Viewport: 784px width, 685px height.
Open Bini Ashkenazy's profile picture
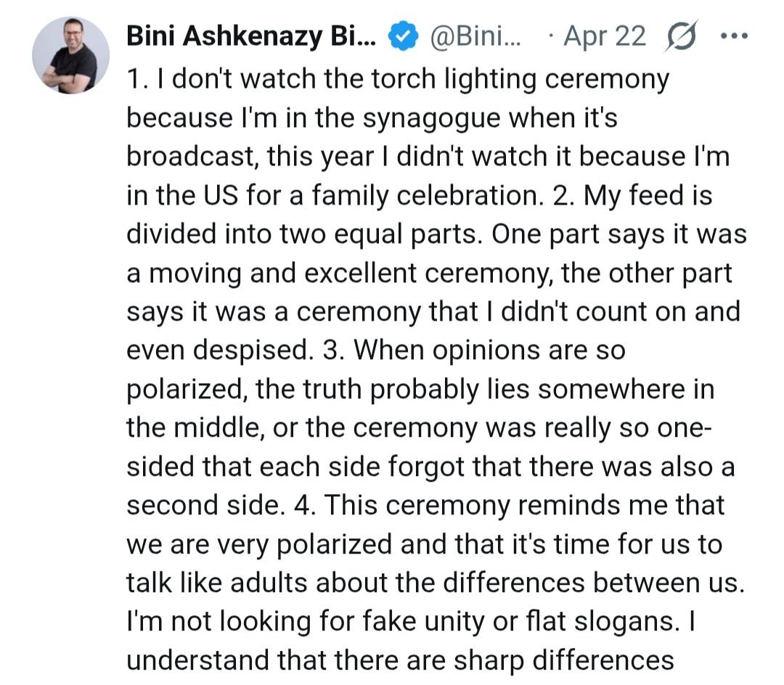(x=70, y=56)
